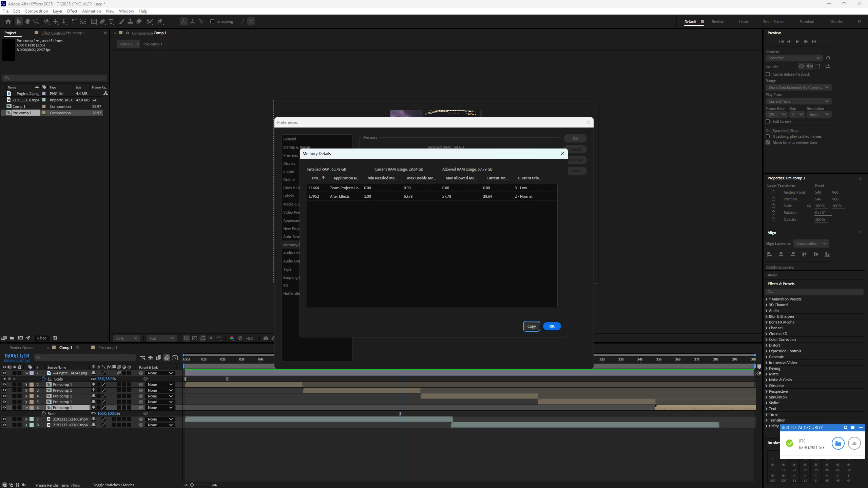Open the Animation menu

[91, 11]
